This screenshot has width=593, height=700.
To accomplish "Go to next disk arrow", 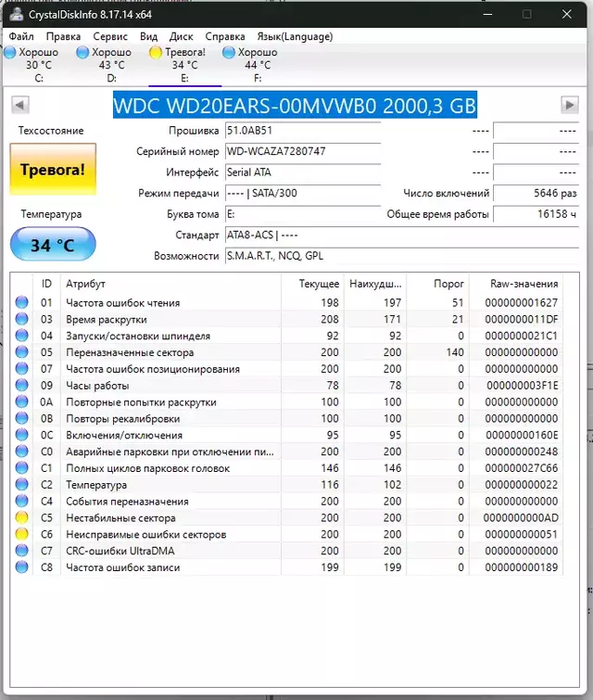I will click(569, 105).
